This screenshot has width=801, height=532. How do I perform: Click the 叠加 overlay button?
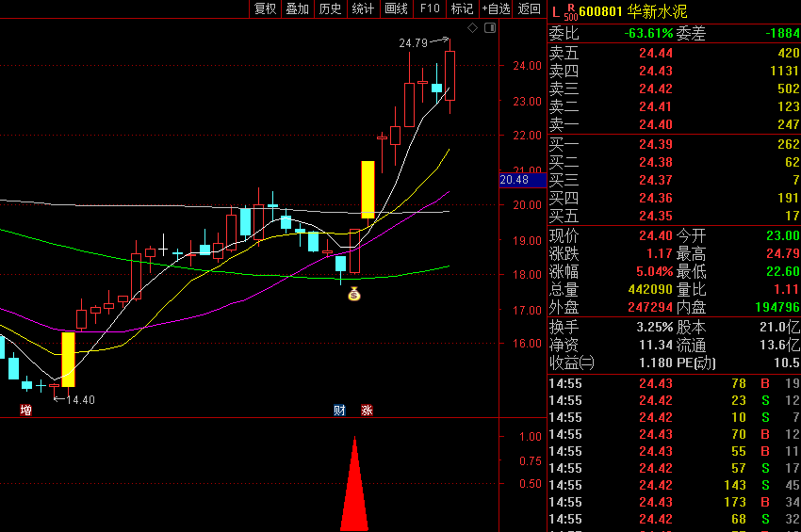tap(297, 8)
